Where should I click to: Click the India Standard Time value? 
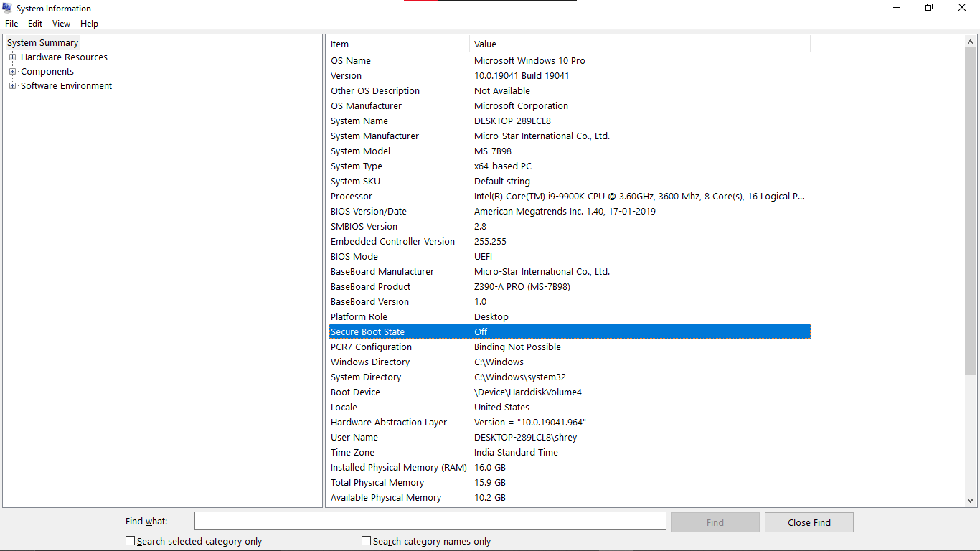[516, 453]
